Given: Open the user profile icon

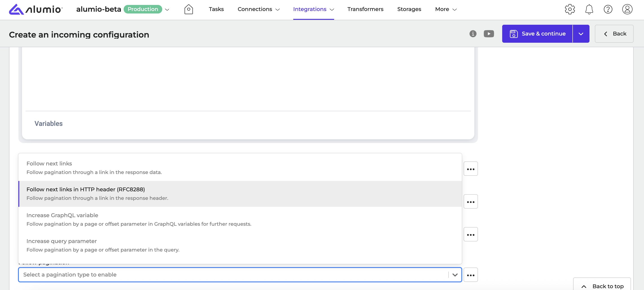Looking at the screenshot, I should point(627,9).
